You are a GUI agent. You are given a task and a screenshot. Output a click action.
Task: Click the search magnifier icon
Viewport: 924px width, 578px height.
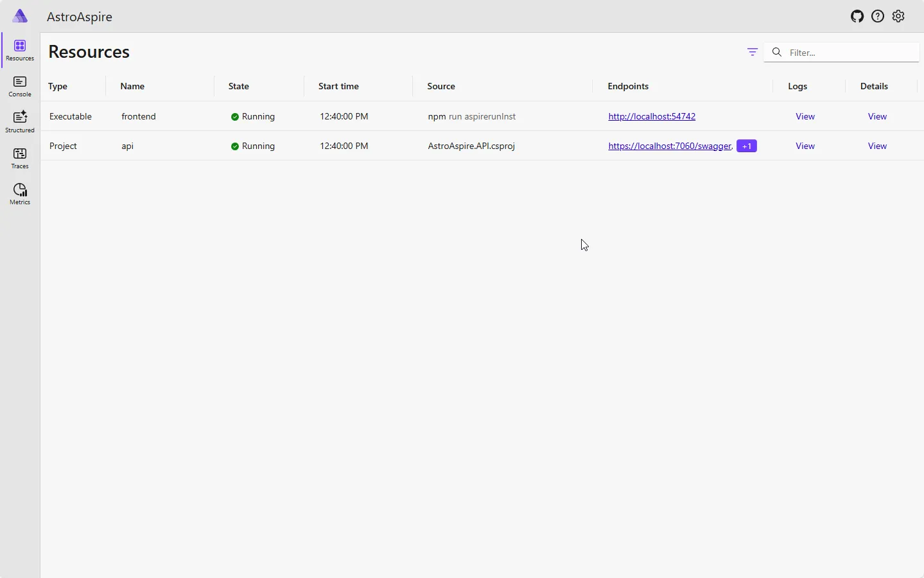pos(777,52)
